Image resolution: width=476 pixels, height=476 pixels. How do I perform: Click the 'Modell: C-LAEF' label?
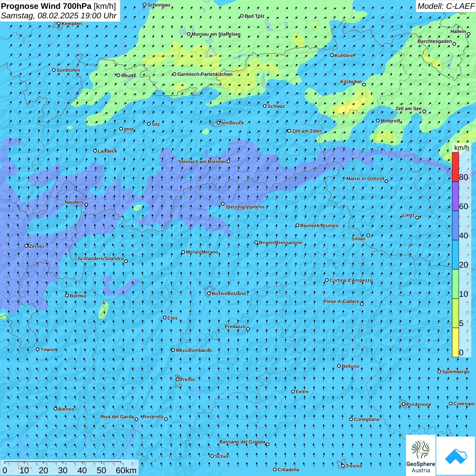click(x=446, y=6)
